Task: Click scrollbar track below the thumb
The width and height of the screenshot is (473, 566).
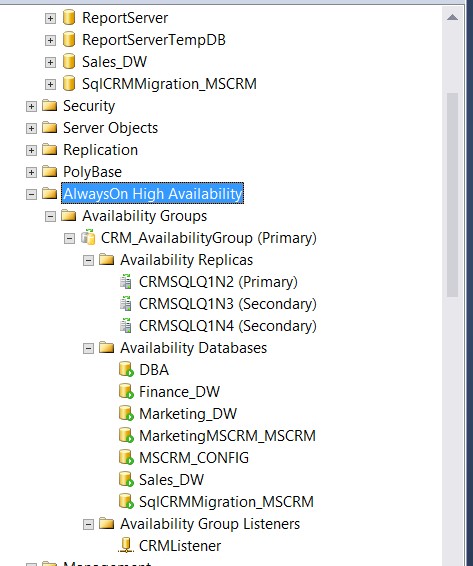Action: [x=452, y=430]
